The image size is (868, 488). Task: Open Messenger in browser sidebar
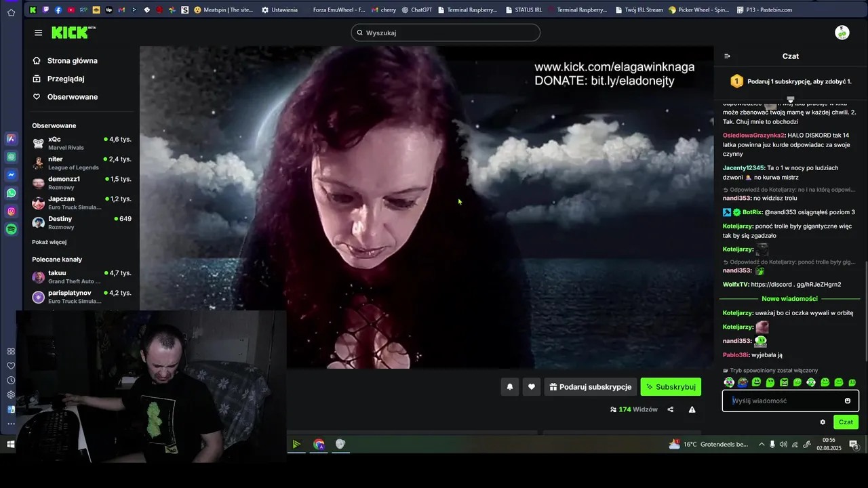click(12, 175)
